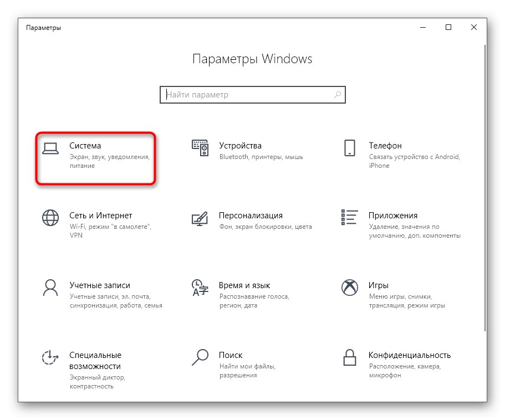The height and width of the screenshot is (420, 505).
Task: Click 'Расположение, камера, микрофон' description
Action: (x=405, y=371)
